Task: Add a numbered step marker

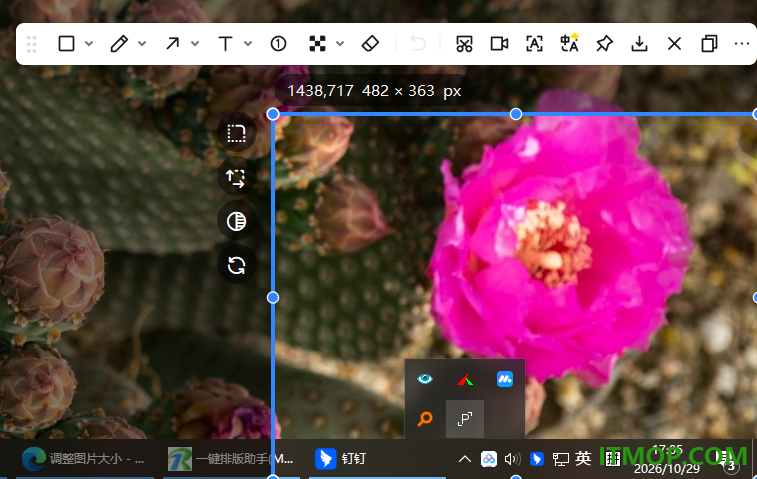Action: (x=278, y=44)
